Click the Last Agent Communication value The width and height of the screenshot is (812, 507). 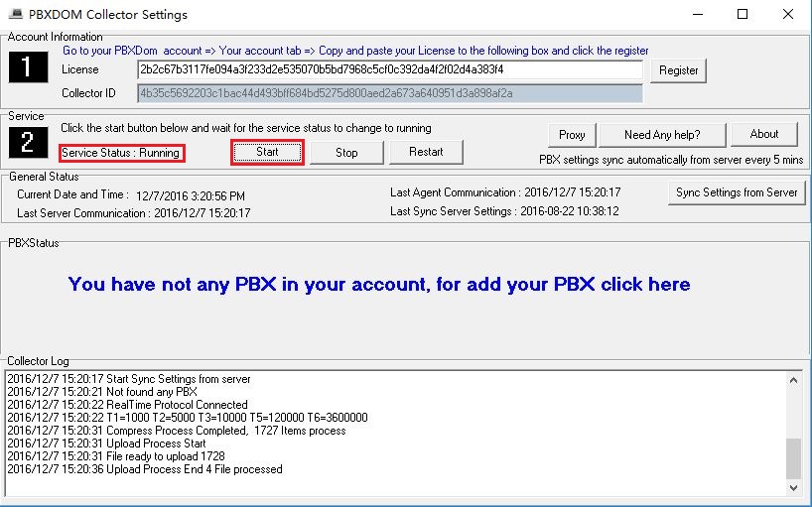pos(572,192)
